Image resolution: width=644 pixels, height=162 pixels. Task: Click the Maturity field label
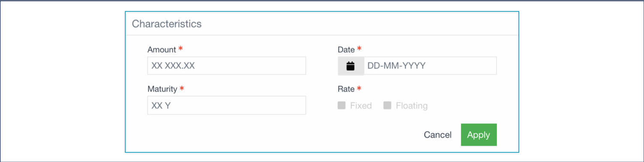(162, 89)
